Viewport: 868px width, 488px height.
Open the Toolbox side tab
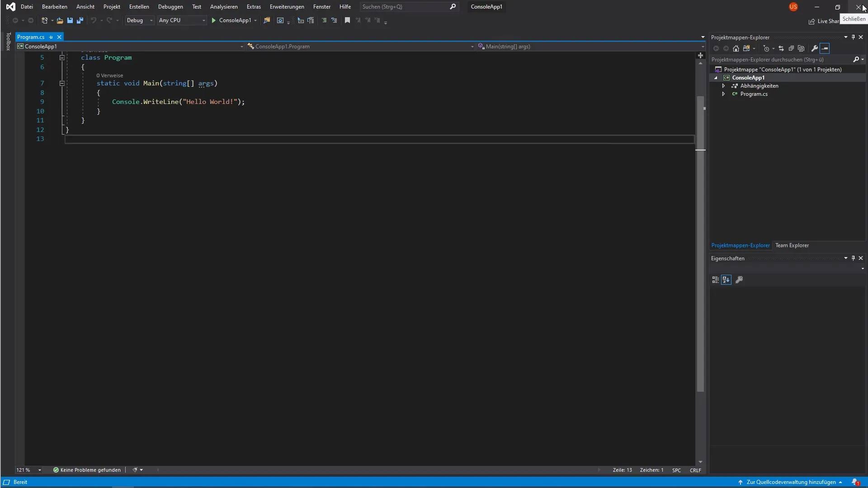(x=8, y=41)
